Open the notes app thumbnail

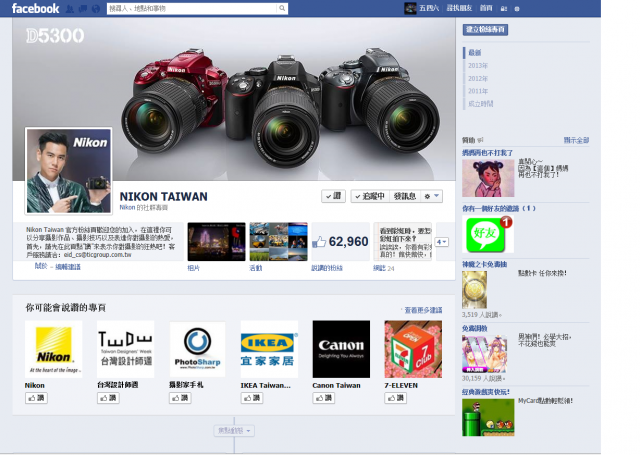[x=402, y=242]
